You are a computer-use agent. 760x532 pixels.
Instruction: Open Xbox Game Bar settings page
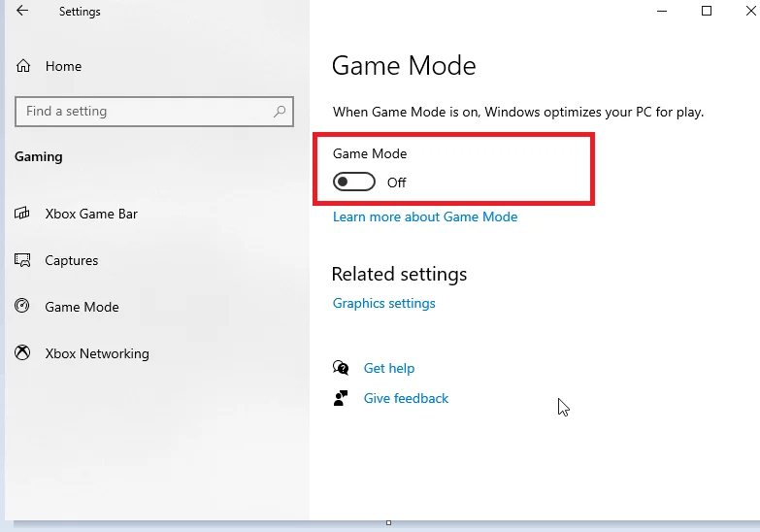(x=91, y=214)
